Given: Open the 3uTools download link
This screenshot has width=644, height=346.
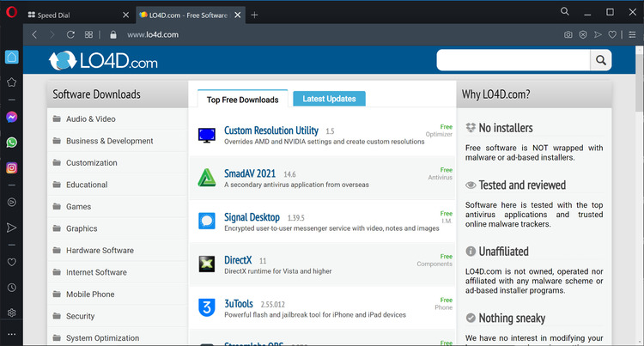Looking at the screenshot, I should [x=239, y=304].
